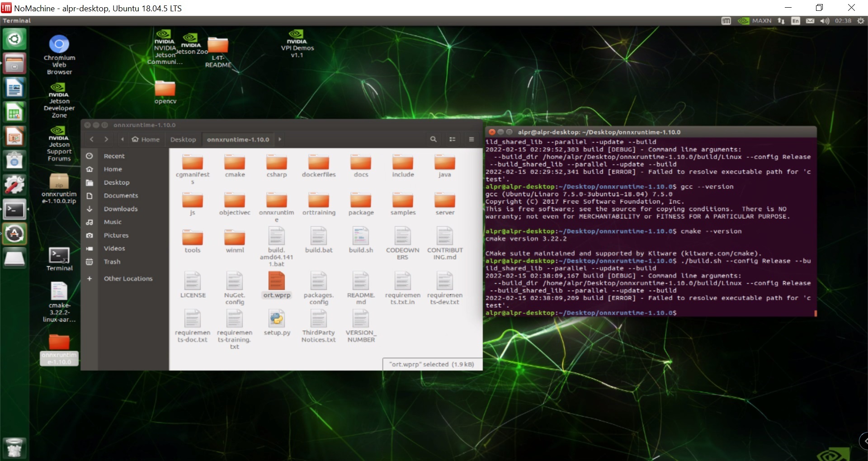Open the package folder
868x461 pixels.
pos(361,204)
